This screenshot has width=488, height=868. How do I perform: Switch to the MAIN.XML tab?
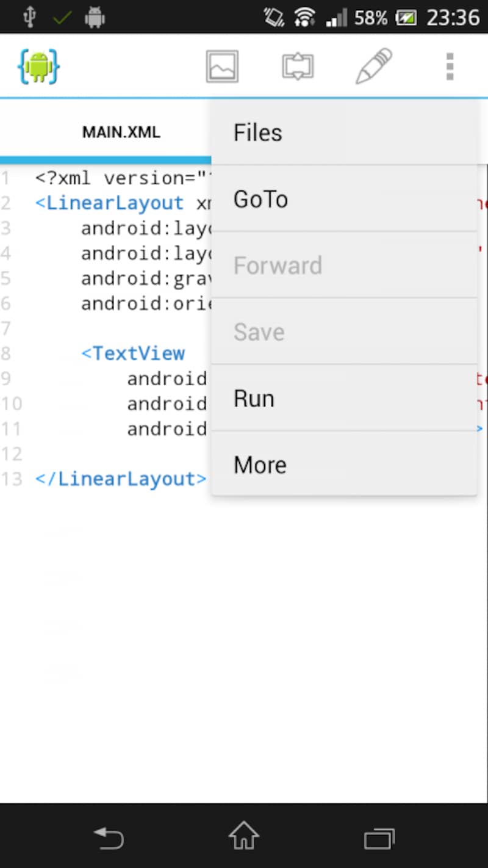coord(121,132)
